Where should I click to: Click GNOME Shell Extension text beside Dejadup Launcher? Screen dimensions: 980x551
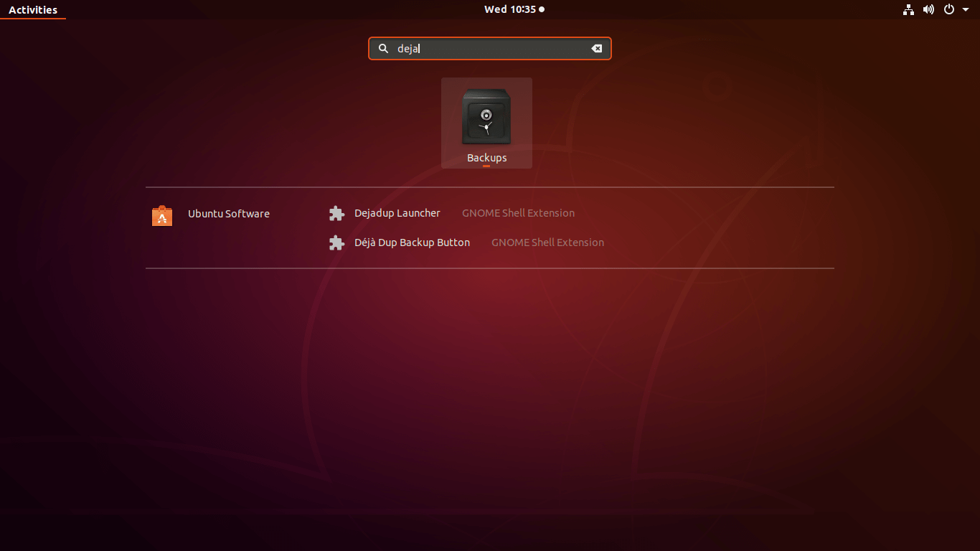pos(518,213)
